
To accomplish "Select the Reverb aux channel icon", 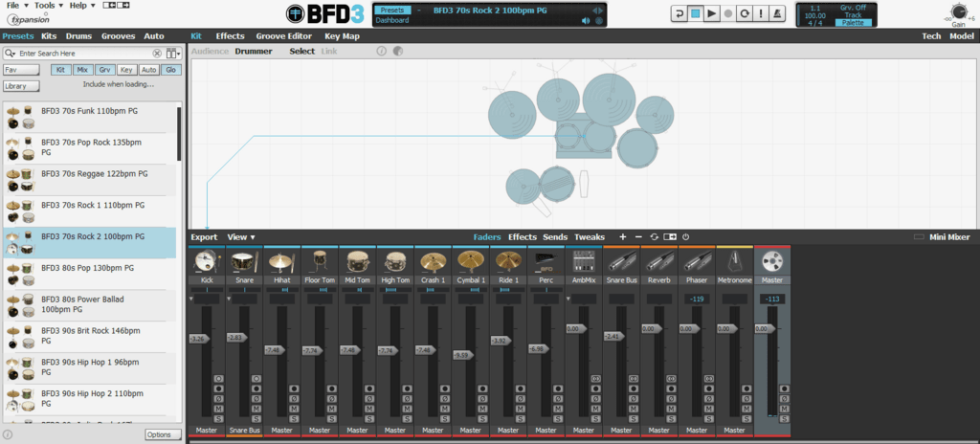I will [x=658, y=261].
